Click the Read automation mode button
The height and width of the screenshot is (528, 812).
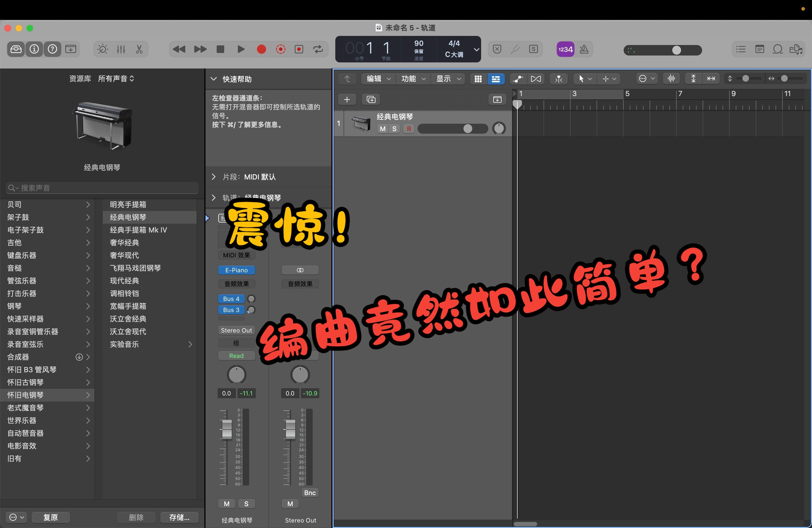(236, 356)
